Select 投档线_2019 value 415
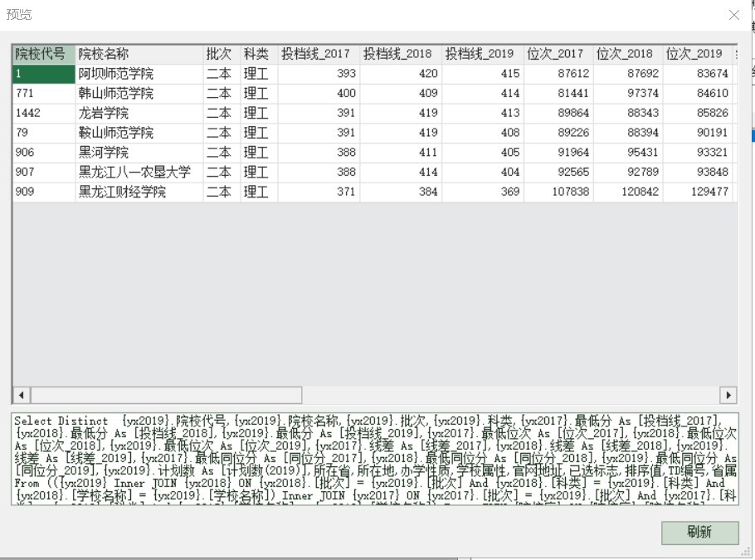 [x=483, y=74]
